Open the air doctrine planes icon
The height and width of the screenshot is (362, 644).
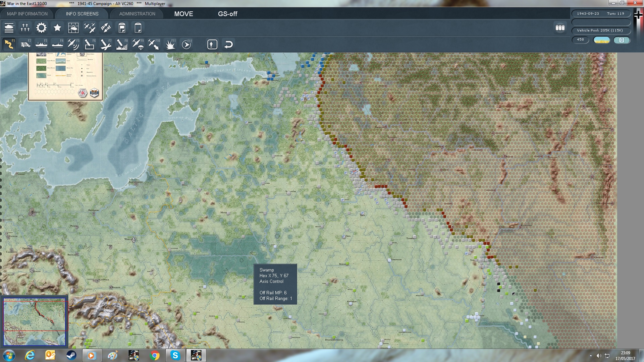tap(90, 28)
